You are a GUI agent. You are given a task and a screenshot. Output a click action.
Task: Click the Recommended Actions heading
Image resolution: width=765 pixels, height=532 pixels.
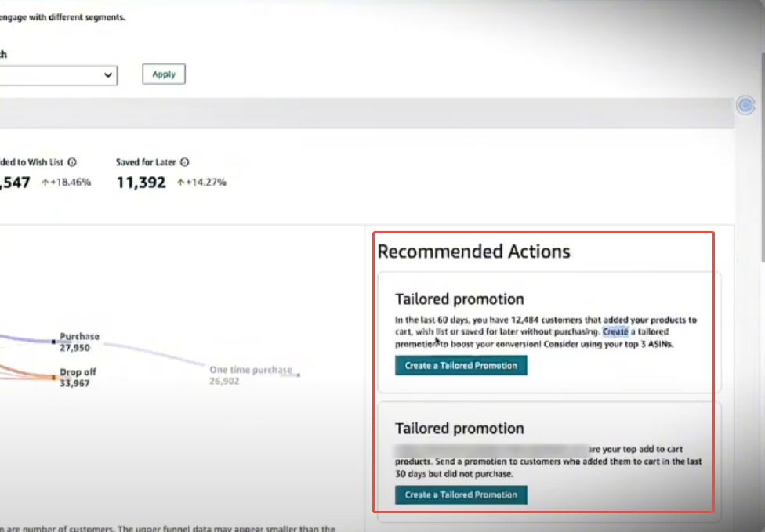473,252
